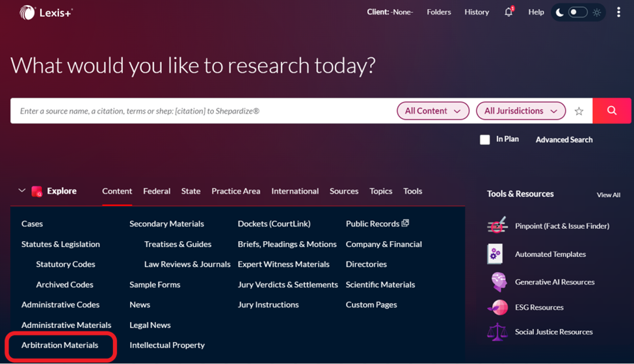Open Legal News
Screen dimensions: 634x364
click(150, 325)
